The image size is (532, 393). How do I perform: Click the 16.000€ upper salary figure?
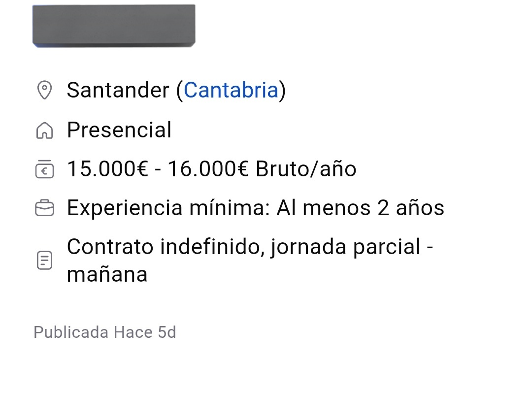(x=208, y=169)
